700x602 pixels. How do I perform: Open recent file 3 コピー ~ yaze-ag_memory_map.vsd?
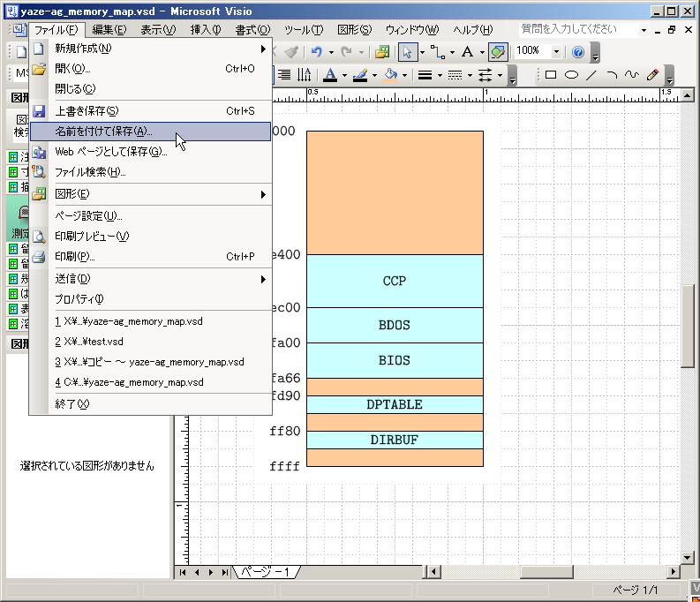150,362
